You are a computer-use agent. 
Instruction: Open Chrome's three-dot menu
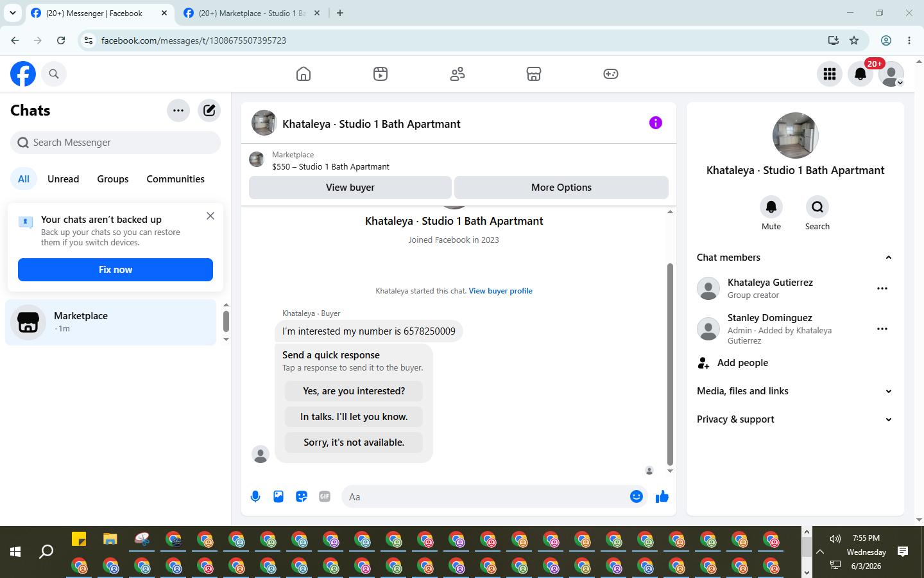[909, 40]
